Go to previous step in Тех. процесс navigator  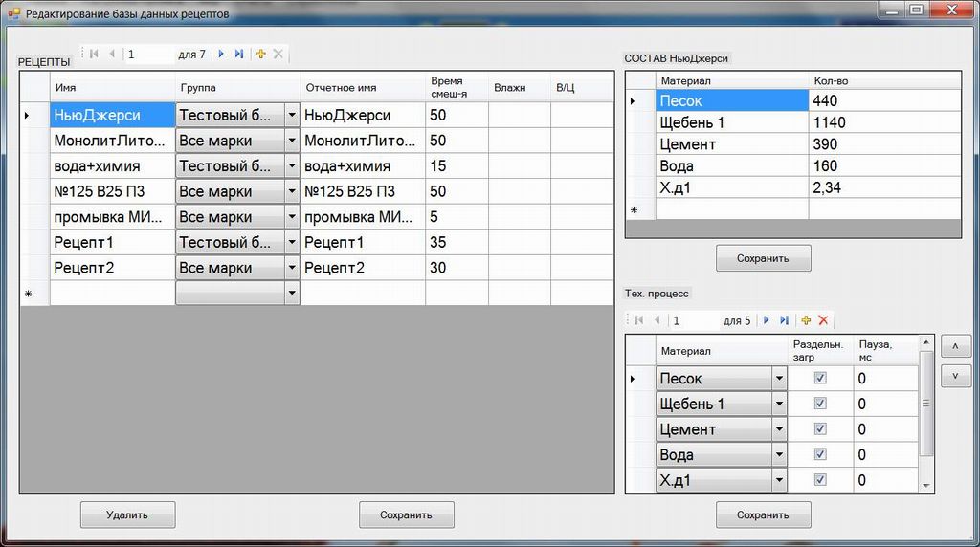click(x=657, y=320)
